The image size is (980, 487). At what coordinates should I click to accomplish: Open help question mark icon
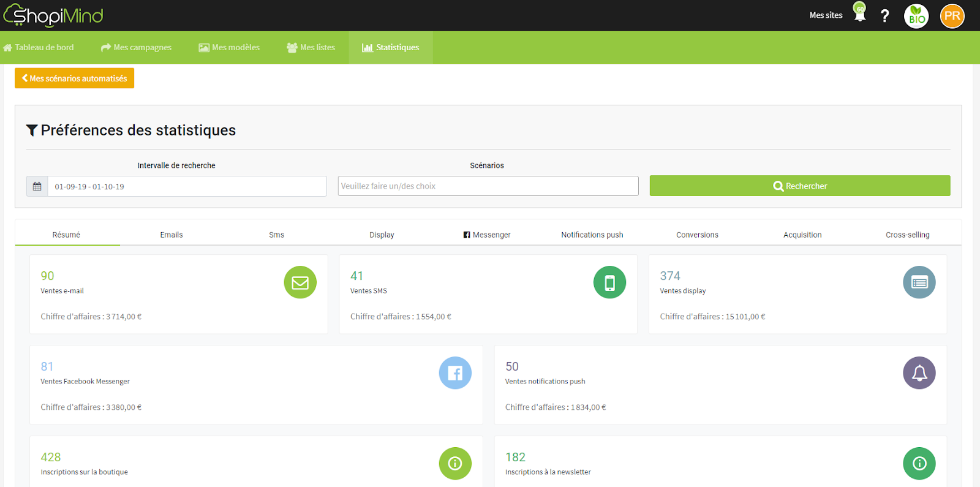click(884, 16)
